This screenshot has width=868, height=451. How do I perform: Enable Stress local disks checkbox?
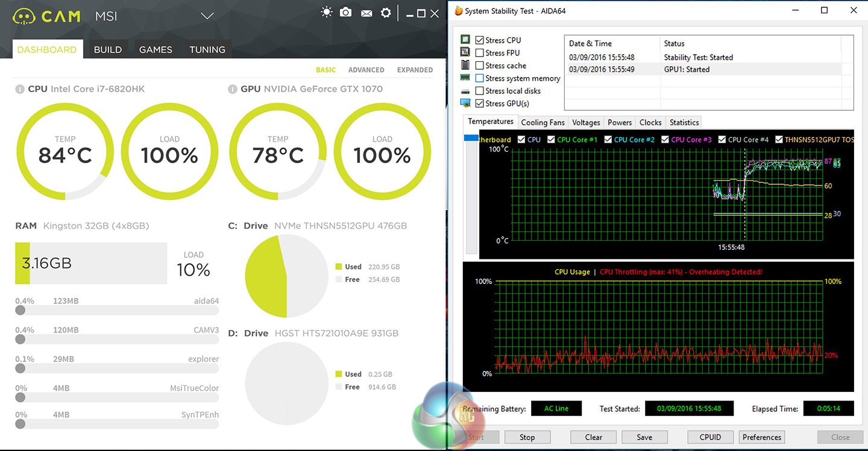(480, 91)
